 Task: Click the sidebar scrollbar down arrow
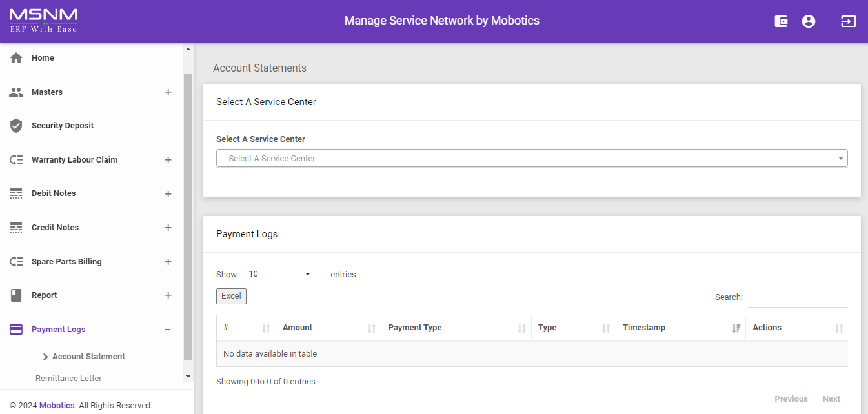pos(188,376)
